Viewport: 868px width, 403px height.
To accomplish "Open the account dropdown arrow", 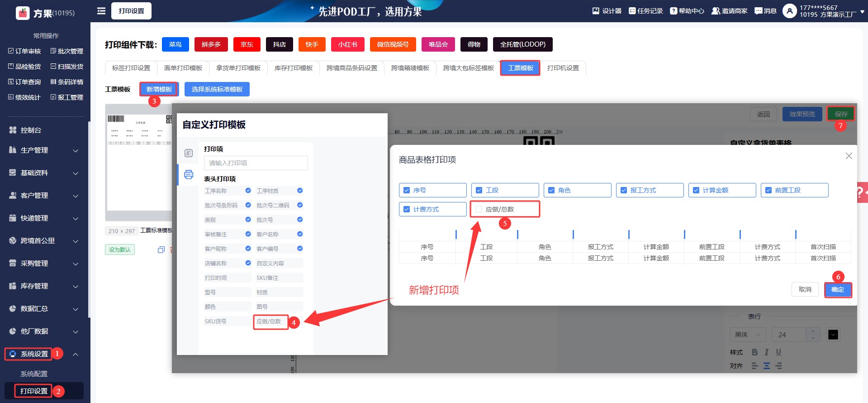I will click(x=862, y=11).
